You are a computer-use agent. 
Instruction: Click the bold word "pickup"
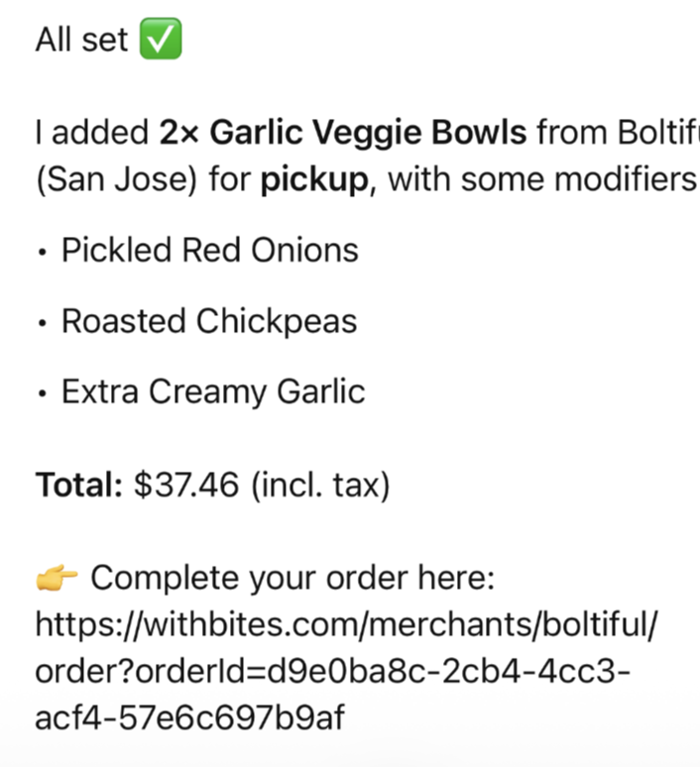pyautogui.click(x=315, y=182)
